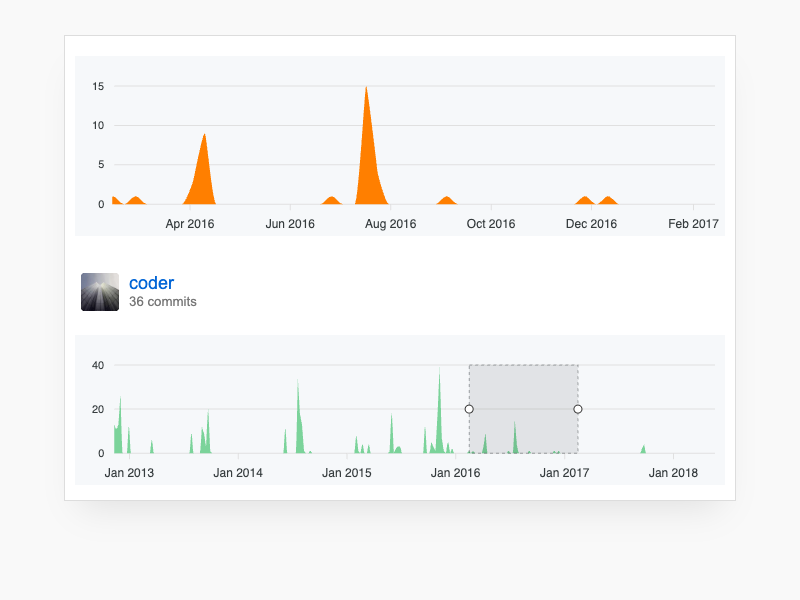Click the '36 commits' text
The height and width of the screenshot is (600, 800).
pos(162,302)
